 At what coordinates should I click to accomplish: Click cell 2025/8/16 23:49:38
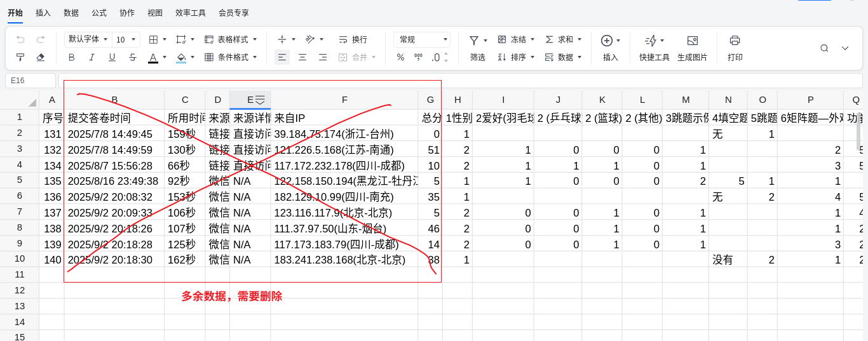(x=114, y=181)
